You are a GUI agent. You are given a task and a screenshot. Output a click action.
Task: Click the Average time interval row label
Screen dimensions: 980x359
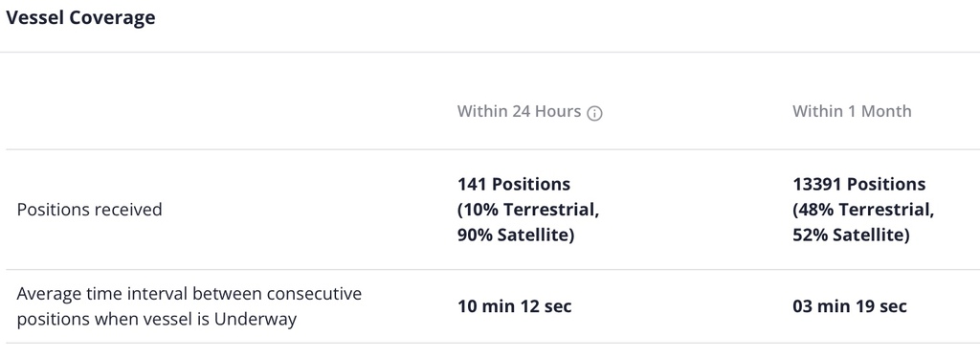(x=189, y=306)
